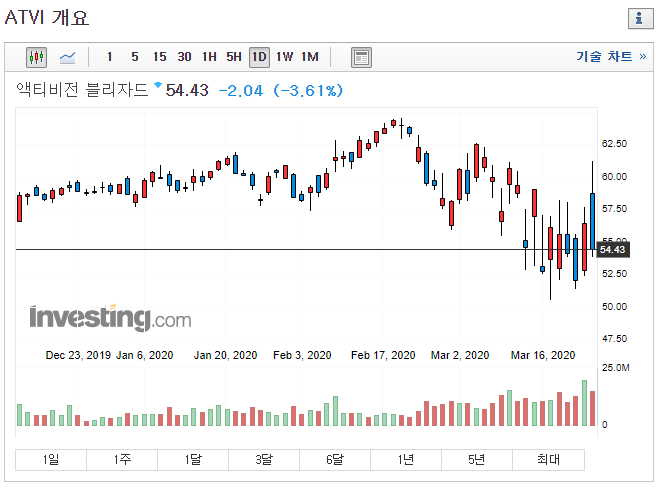Set interval to 5H
The image size is (665, 489).
click(x=234, y=57)
